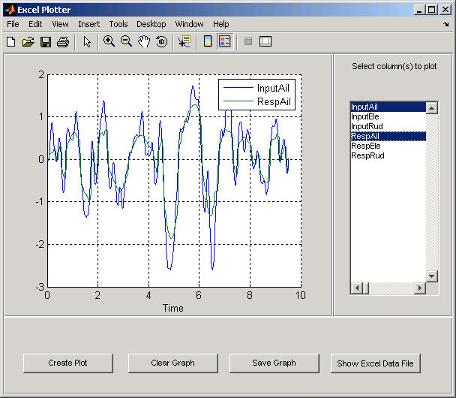Click the Create Plot button
This screenshot has height=398, width=456.
(68, 363)
